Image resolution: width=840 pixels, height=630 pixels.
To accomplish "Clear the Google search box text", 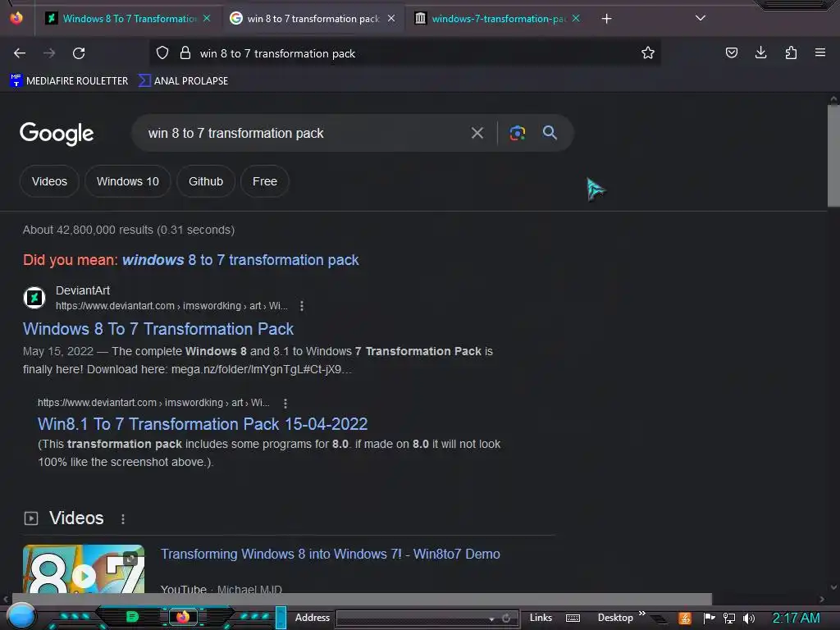I will click(477, 133).
